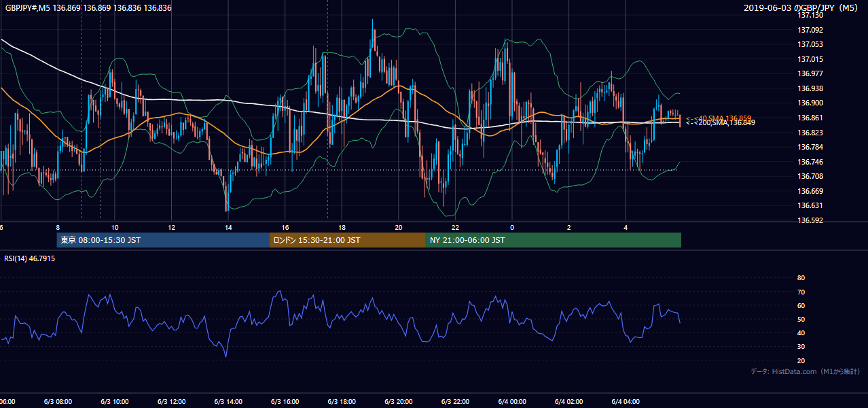868x408 pixels.
Task: Click the 137.053 price axis label
Action: tap(810, 44)
